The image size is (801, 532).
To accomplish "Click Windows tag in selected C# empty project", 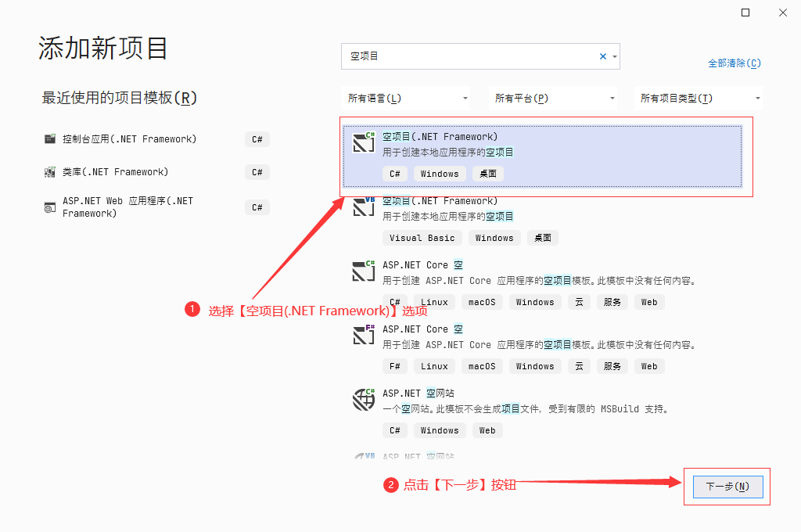I will (440, 174).
